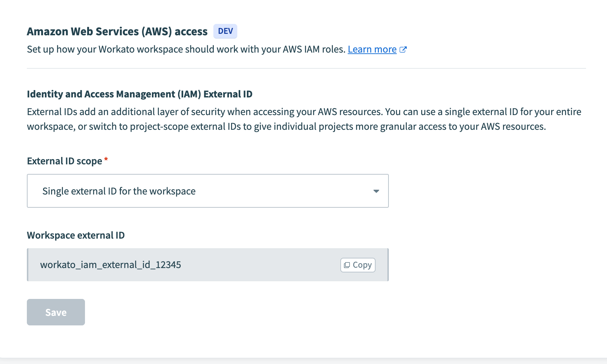Click the IAM External ID section heading
Image resolution: width=607 pixels, height=364 pixels.
pos(140,94)
